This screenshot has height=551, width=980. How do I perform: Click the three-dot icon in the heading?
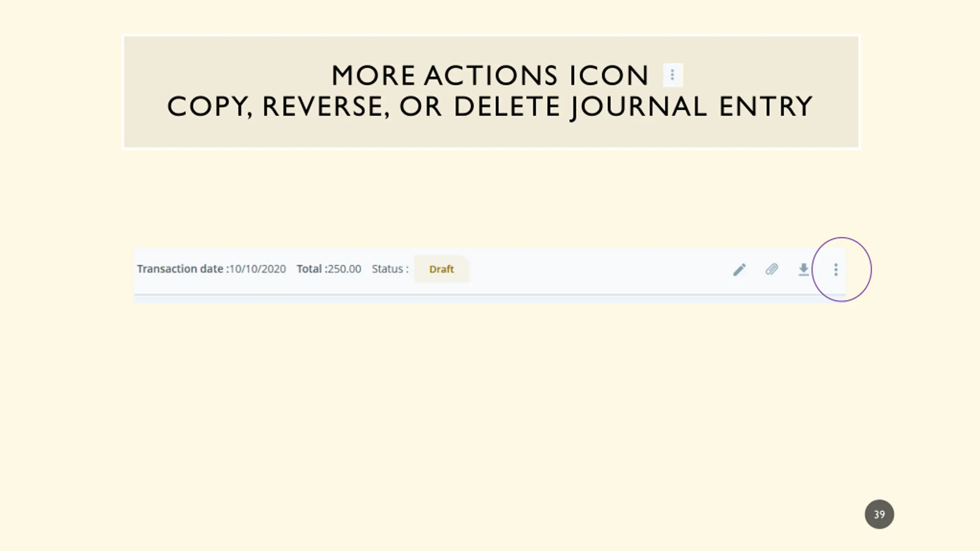[x=672, y=75]
